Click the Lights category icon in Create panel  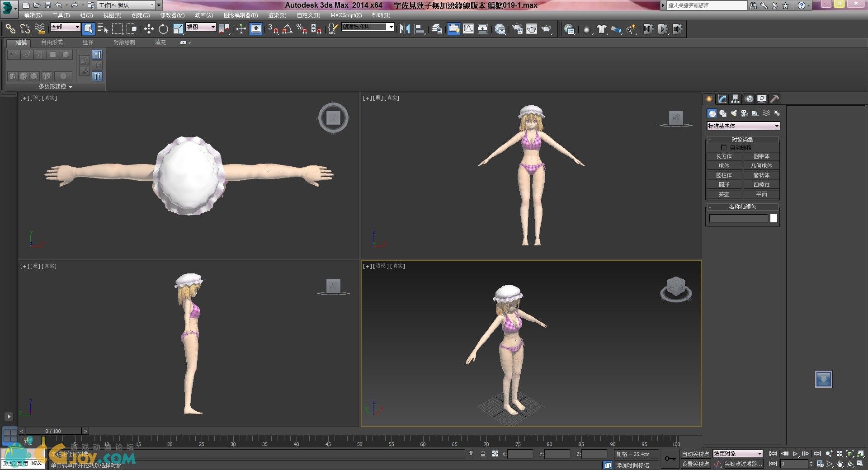[733, 113]
